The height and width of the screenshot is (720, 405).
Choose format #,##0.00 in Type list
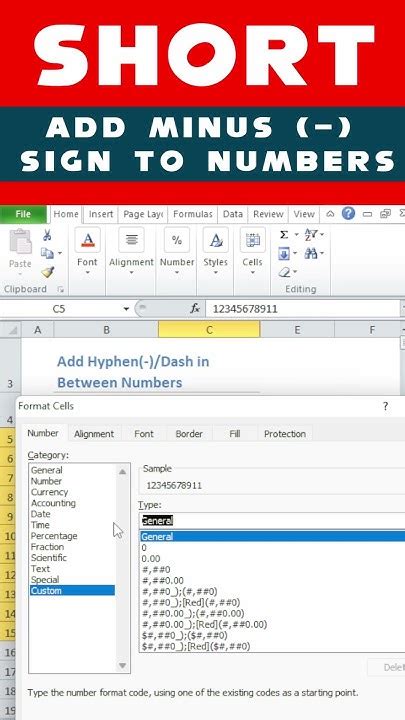coord(163,580)
